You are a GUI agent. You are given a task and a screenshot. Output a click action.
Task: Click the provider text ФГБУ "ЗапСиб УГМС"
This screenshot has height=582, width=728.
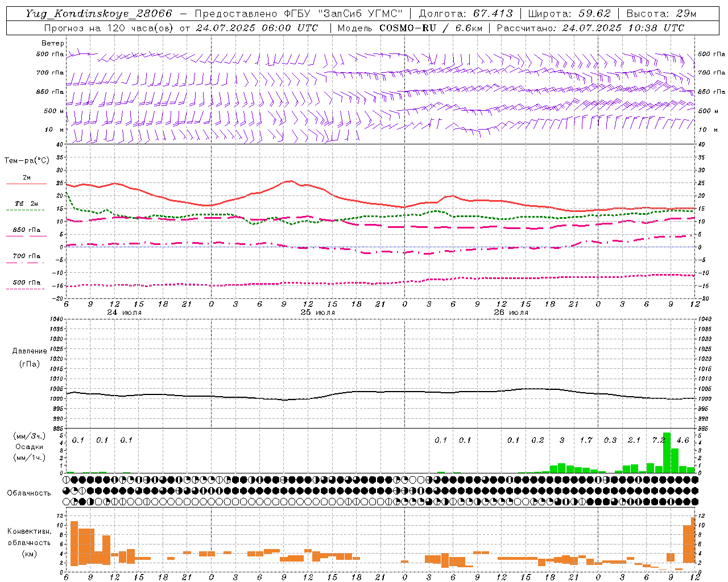pos(344,14)
